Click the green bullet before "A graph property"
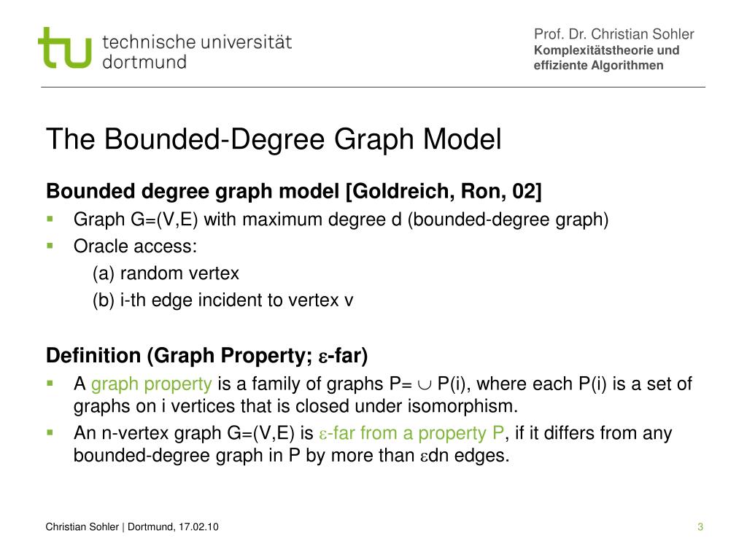 (50, 382)
